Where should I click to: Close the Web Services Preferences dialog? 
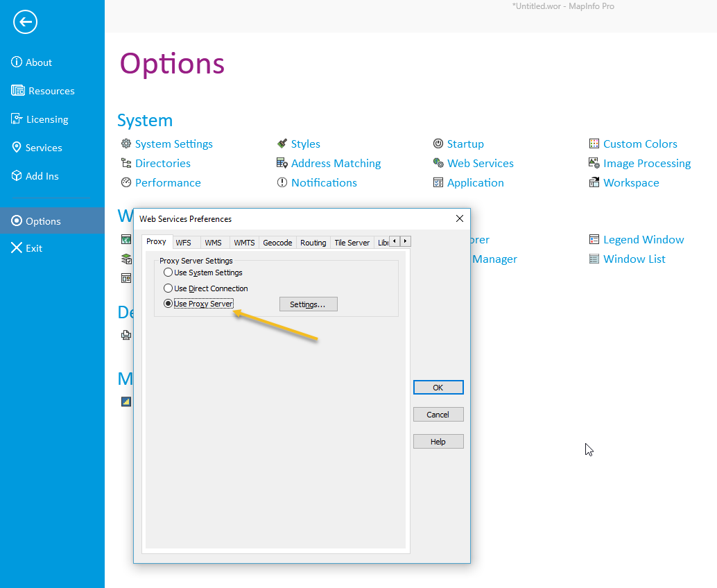459,218
